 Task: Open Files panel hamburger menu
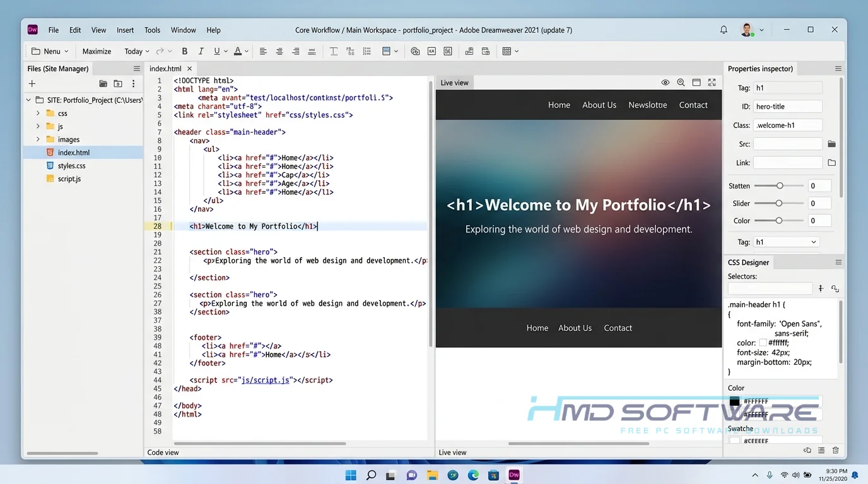coord(136,69)
